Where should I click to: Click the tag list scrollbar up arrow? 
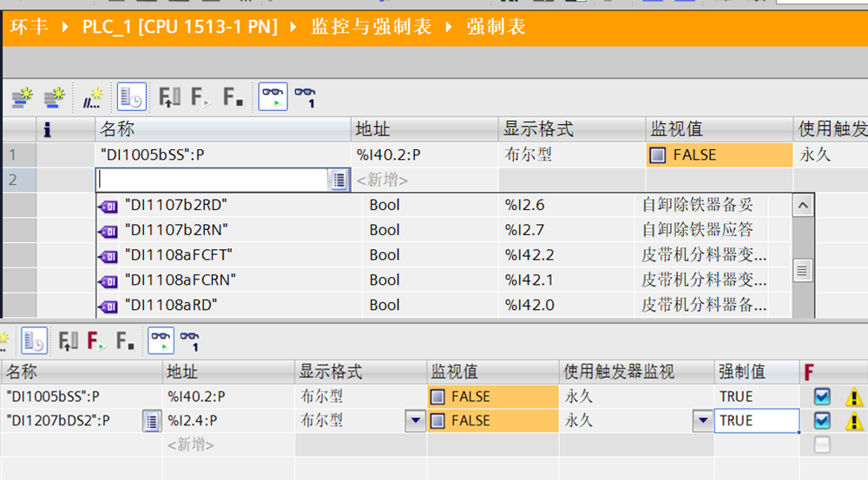(x=803, y=205)
